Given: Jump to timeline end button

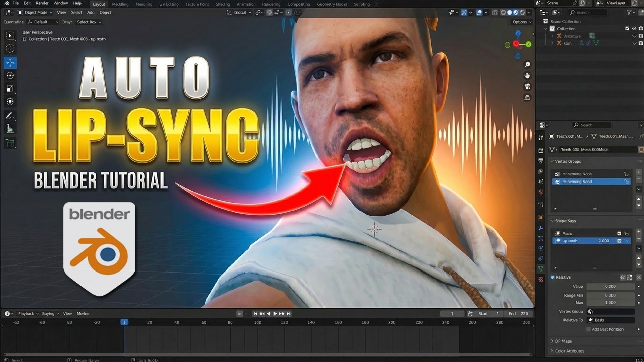Looking at the screenshot, I should click(x=288, y=313).
